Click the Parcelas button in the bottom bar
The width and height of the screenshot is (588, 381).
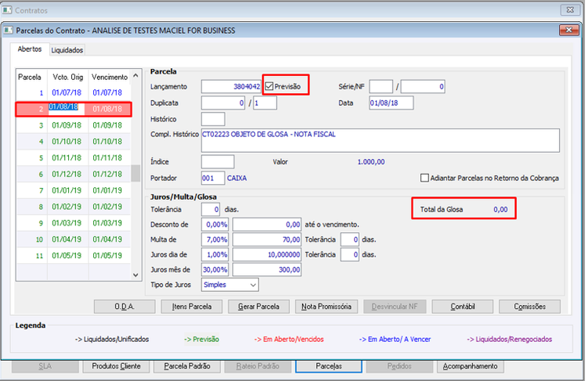point(328,366)
